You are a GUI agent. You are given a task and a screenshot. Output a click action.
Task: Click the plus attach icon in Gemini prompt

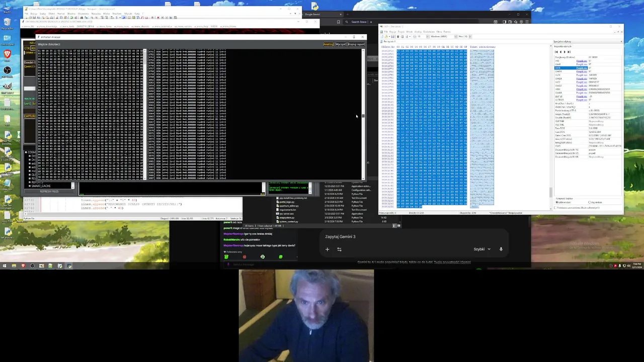click(x=327, y=249)
